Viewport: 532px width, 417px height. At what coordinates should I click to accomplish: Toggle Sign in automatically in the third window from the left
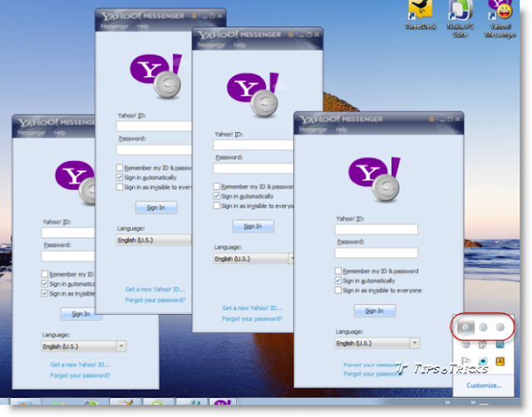(216, 196)
